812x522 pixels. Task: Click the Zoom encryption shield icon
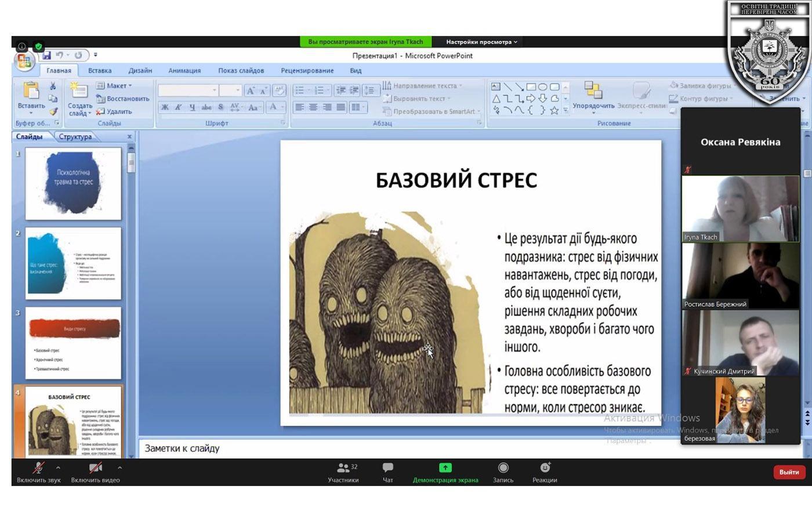38,46
